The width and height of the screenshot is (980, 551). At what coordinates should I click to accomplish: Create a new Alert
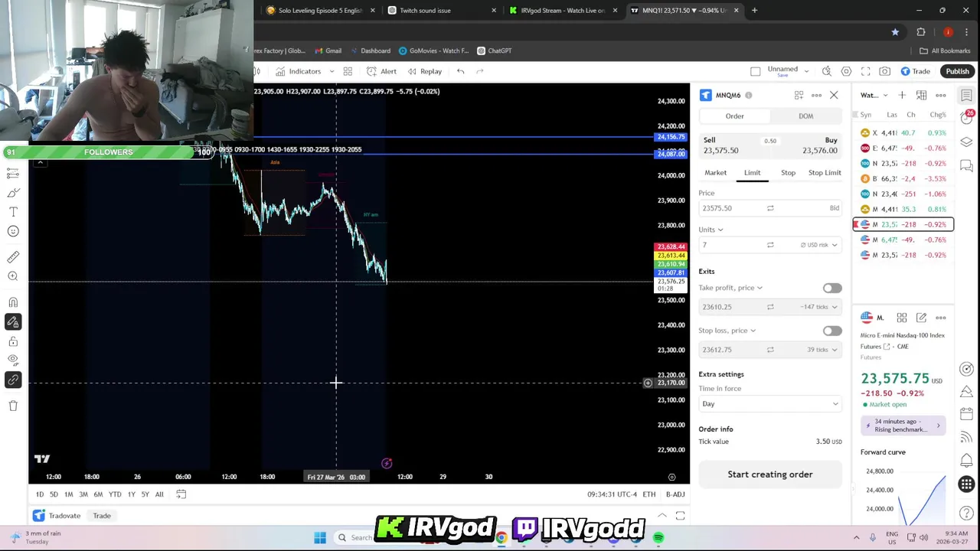click(381, 71)
